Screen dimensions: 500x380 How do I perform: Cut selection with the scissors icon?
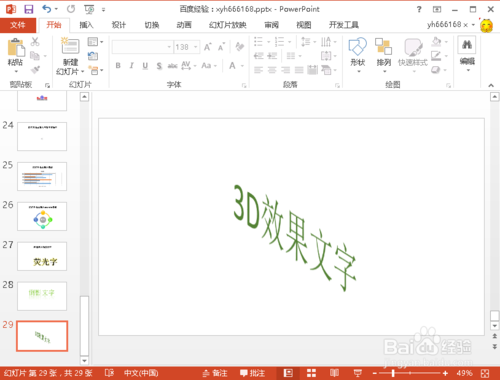[35, 42]
